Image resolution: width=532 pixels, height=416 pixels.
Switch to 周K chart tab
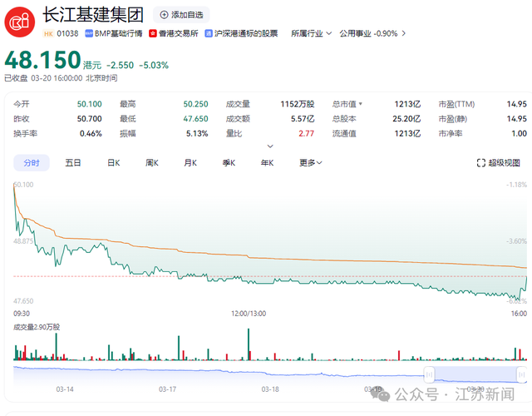click(152, 163)
